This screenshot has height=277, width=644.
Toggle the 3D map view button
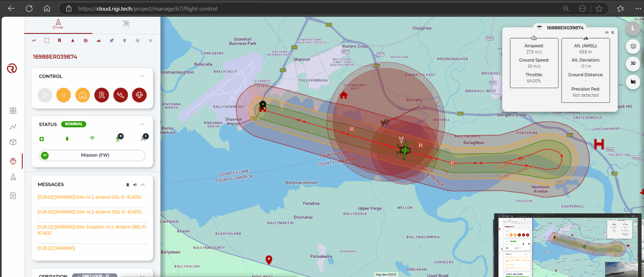pos(633,63)
